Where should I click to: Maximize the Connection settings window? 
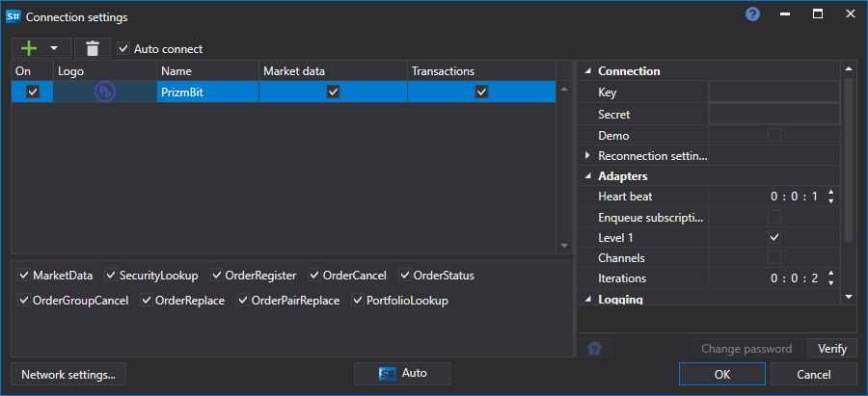[x=818, y=14]
